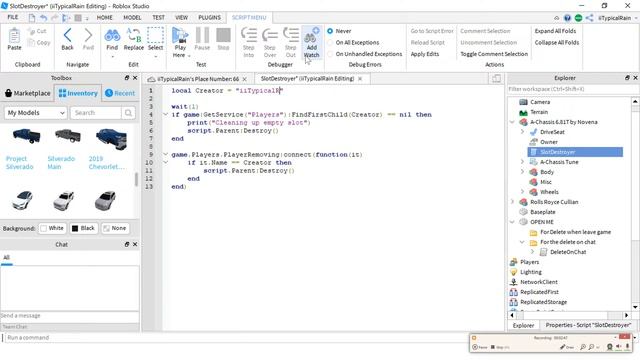Open Find with the binoculars icon
The height and width of the screenshot is (360, 640).
(112, 36)
